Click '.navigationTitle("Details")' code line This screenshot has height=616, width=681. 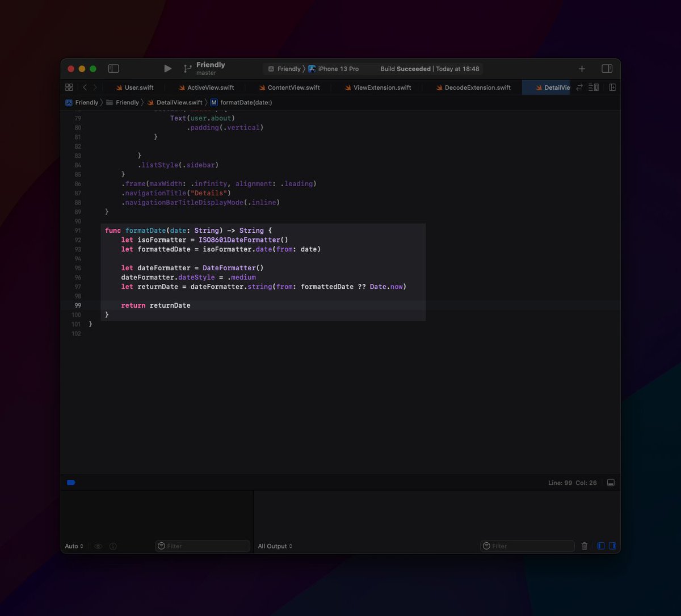(x=176, y=193)
